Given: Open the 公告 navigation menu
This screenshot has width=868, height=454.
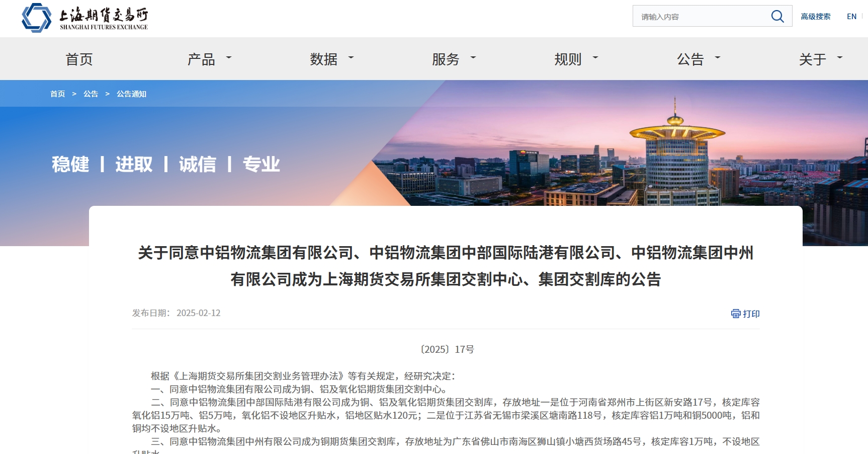Looking at the screenshot, I should [x=690, y=59].
